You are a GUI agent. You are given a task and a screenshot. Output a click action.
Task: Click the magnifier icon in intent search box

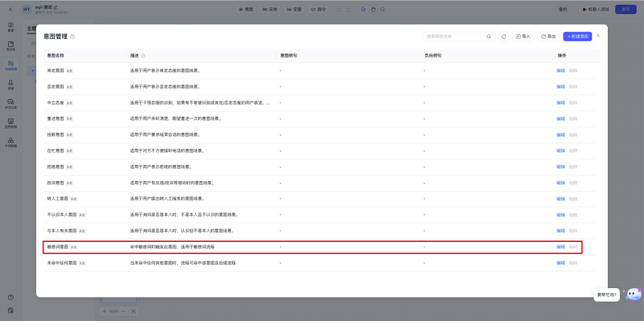(488, 36)
